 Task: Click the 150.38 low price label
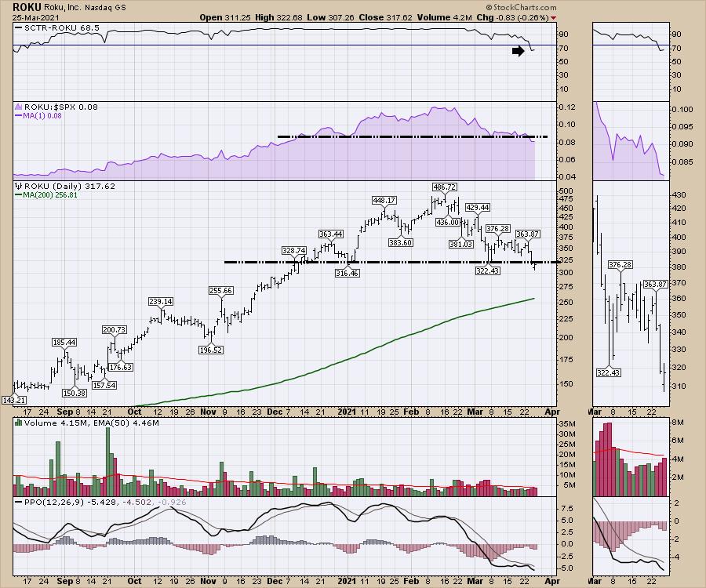click(x=75, y=393)
